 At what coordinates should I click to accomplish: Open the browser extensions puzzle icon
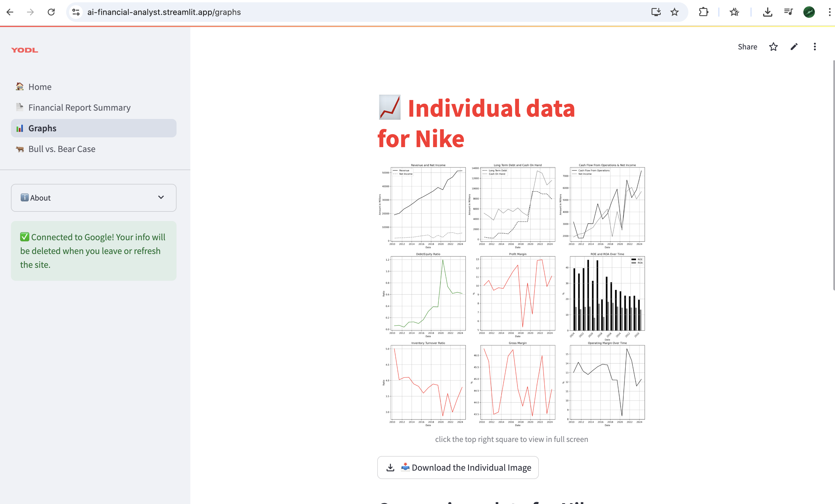[x=703, y=12]
